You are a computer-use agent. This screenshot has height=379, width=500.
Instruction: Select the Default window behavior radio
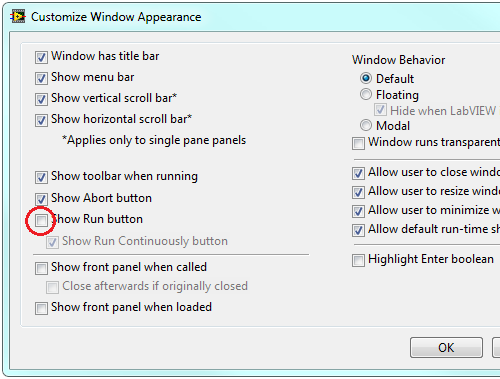tap(366, 78)
